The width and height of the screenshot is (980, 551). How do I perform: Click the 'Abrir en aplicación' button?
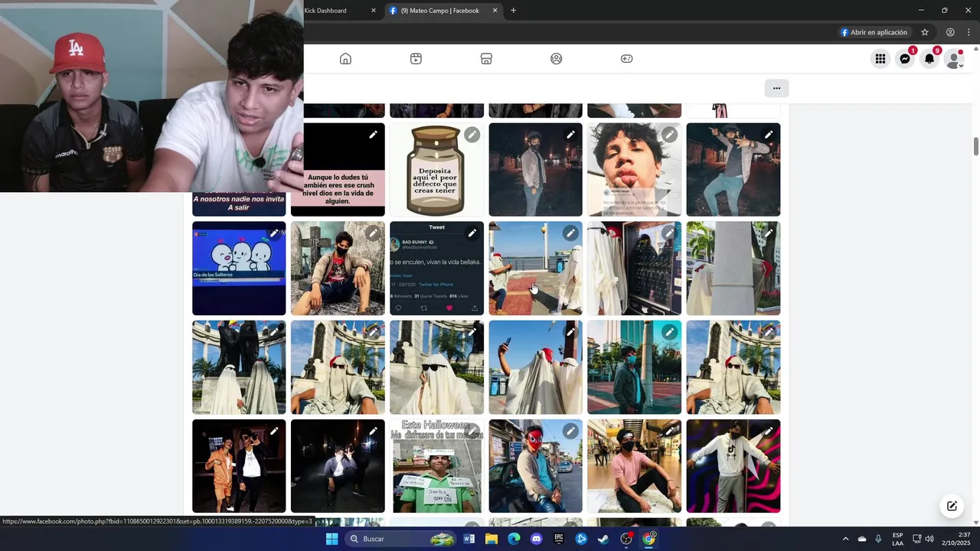(x=874, y=32)
